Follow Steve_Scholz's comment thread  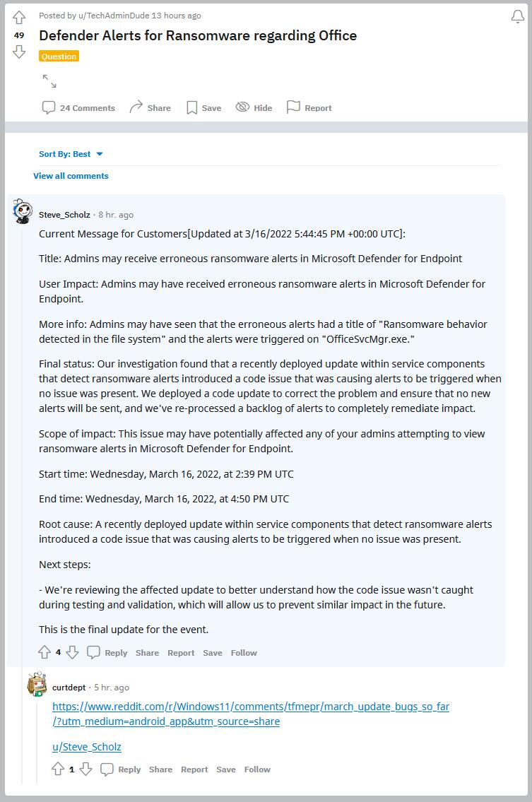click(244, 653)
